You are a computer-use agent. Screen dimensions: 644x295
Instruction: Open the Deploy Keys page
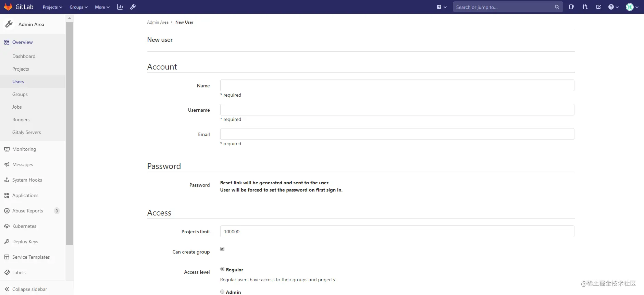point(25,242)
